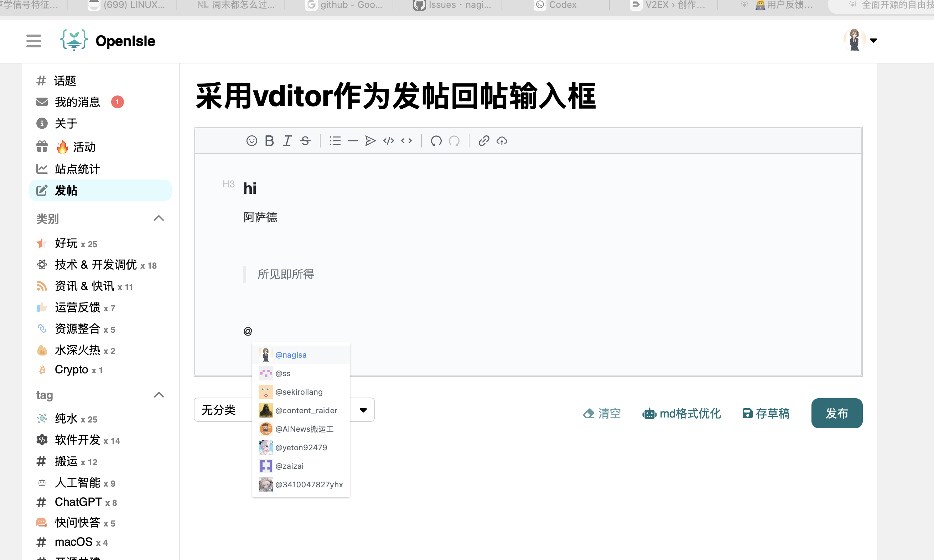
Task: Toggle italic formatting
Action: 287,141
